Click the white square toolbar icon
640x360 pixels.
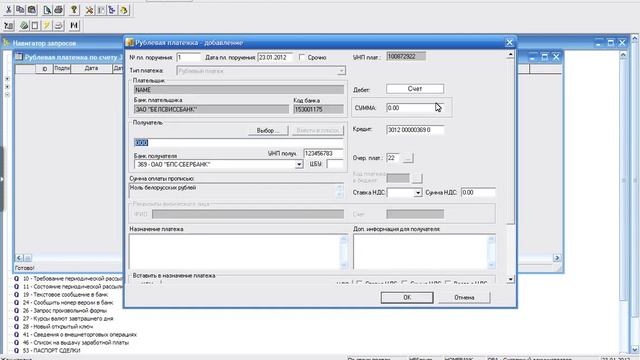point(35,26)
